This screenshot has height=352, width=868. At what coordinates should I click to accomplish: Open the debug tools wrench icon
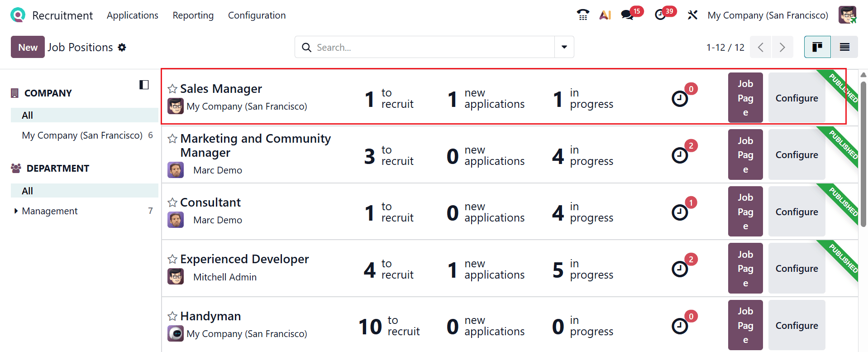(x=692, y=15)
